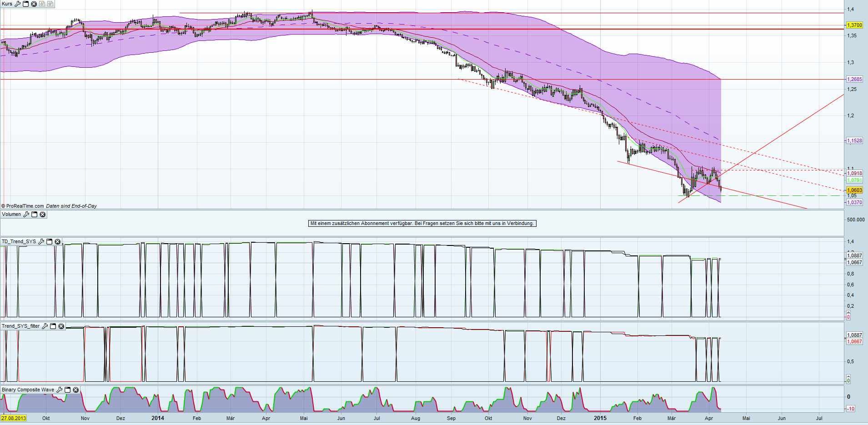Open Binary Composite Wave wrench settings
Image resolution: width=868 pixels, height=425 pixels.
tap(59, 390)
